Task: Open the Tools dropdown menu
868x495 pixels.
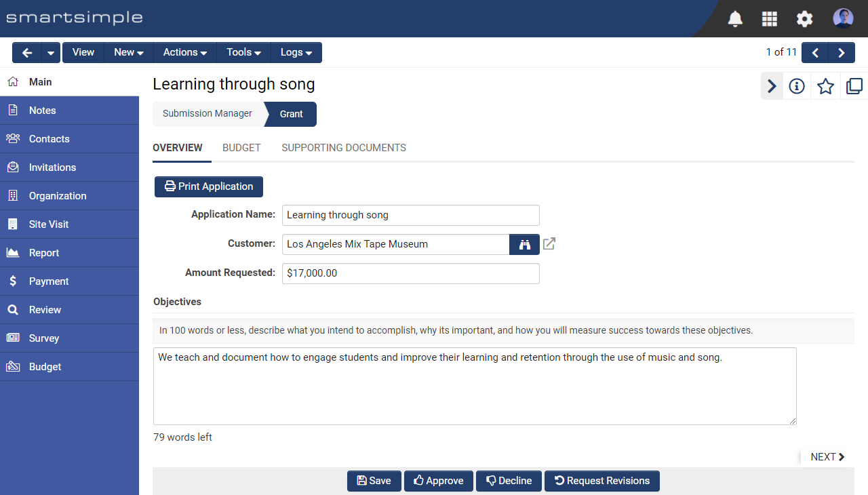Action: tap(243, 52)
